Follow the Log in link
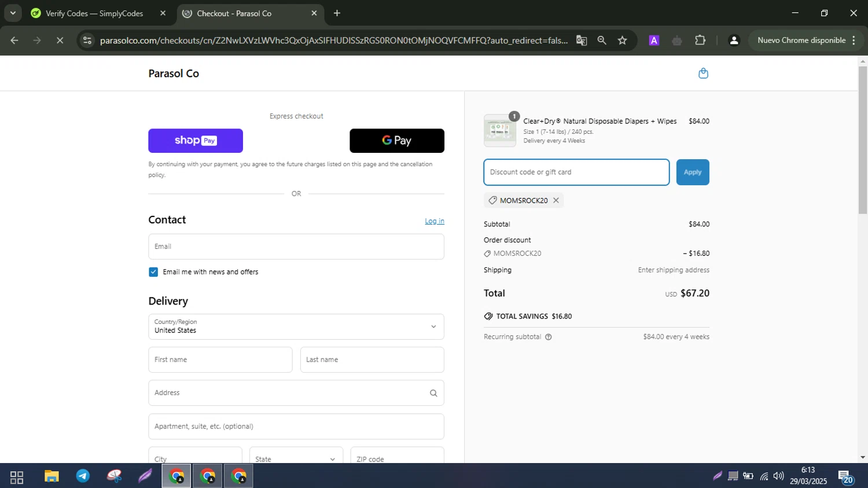868x488 pixels. click(435, 221)
